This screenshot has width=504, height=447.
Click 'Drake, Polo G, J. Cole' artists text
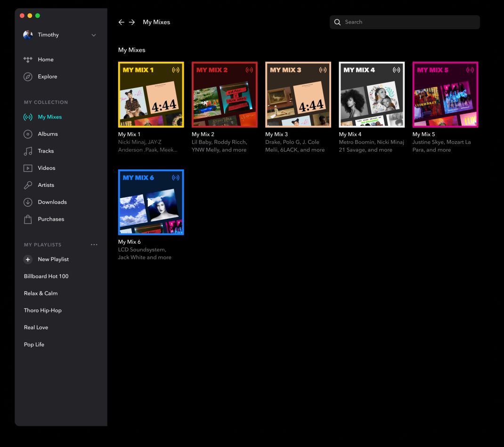tap(292, 142)
